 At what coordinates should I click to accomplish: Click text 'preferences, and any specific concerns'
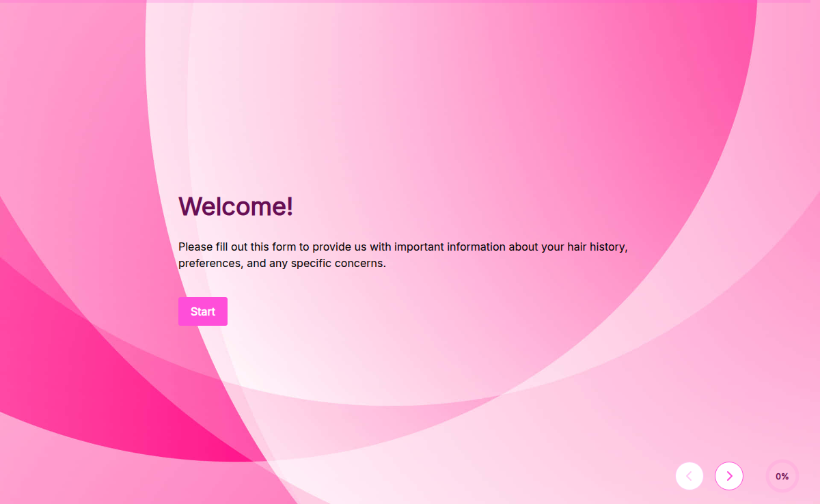[x=282, y=263]
